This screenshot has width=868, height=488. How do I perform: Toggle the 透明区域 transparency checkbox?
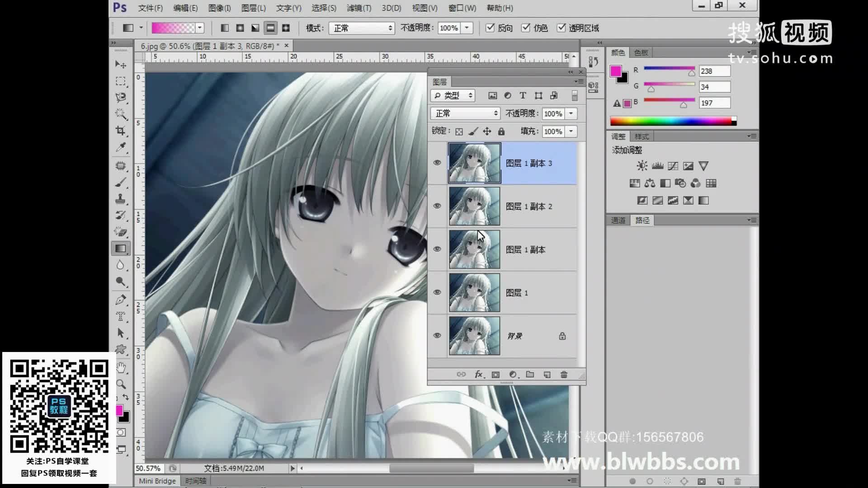(561, 28)
